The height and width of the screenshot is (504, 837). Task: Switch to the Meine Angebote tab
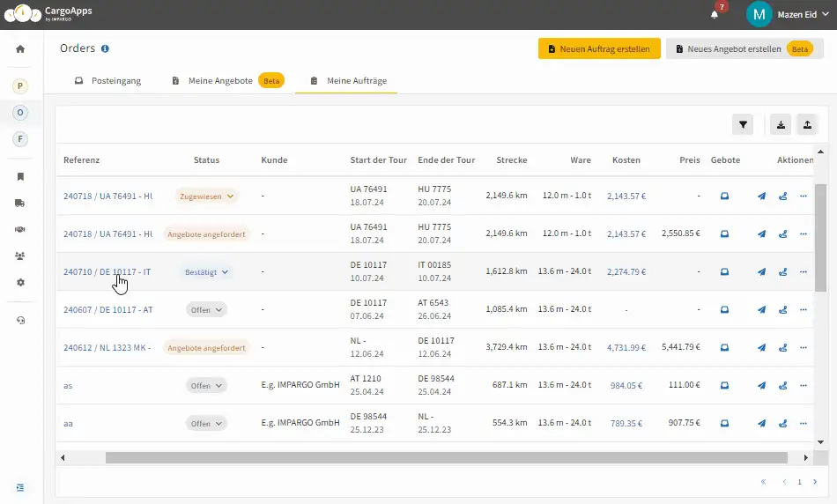coord(228,80)
